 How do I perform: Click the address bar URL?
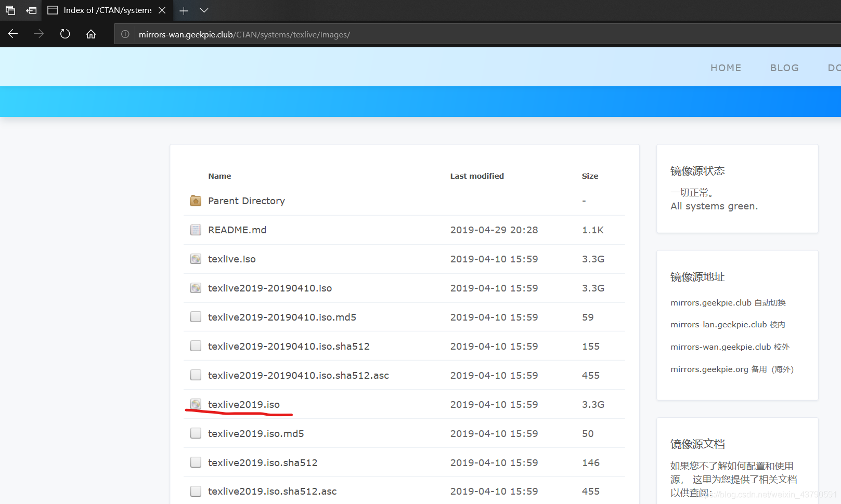(244, 34)
